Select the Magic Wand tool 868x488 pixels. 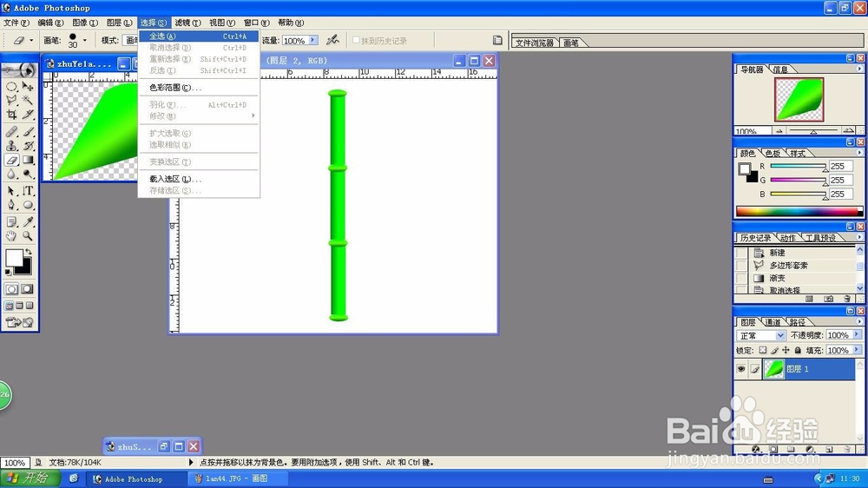(28, 100)
